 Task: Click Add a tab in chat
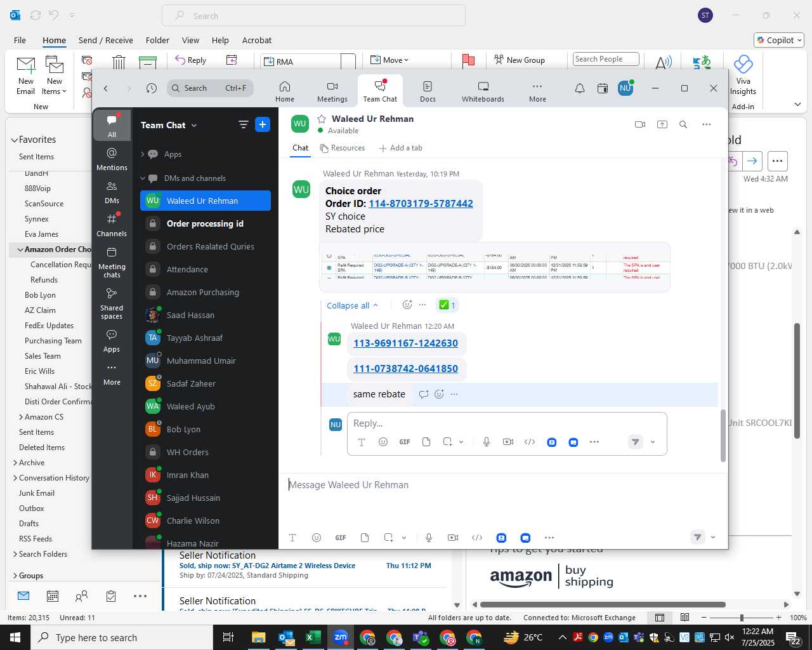coord(400,148)
